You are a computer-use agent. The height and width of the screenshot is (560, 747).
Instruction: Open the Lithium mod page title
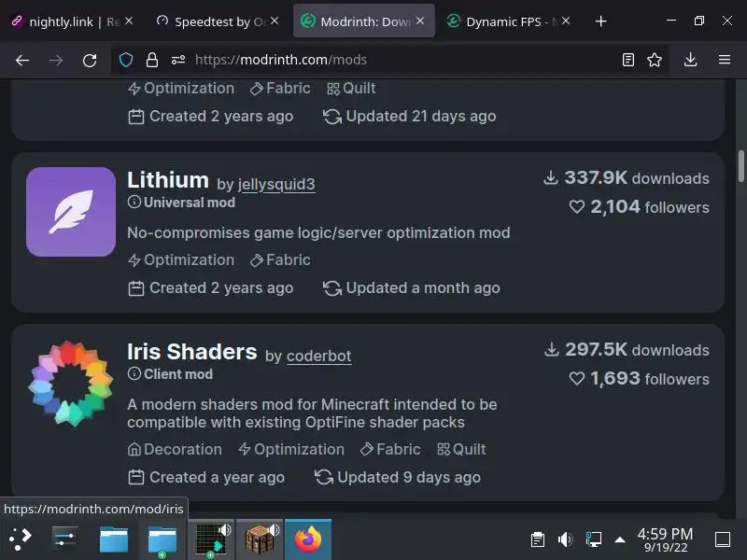tap(168, 180)
